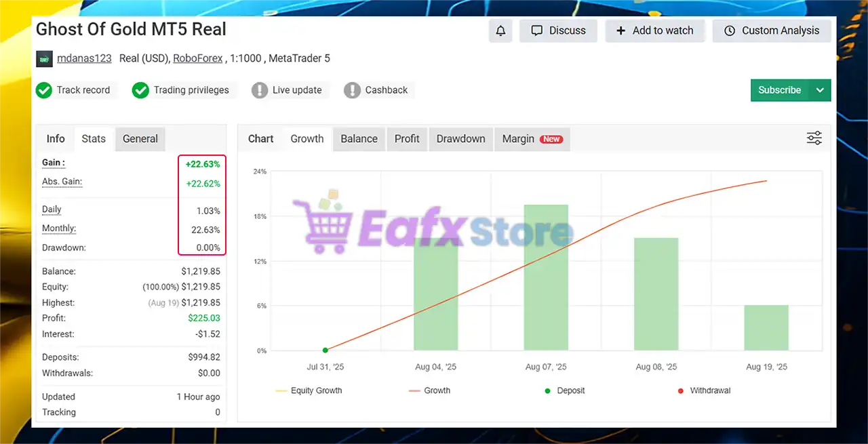Click the Drawdown value "0.00%"

pyautogui.click(x=208, y=248)
